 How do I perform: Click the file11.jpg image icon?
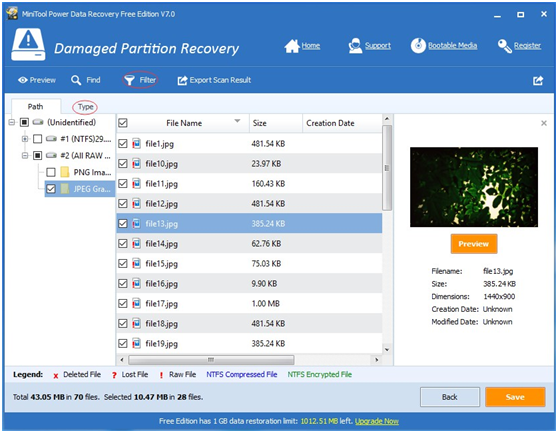point(136,183)
